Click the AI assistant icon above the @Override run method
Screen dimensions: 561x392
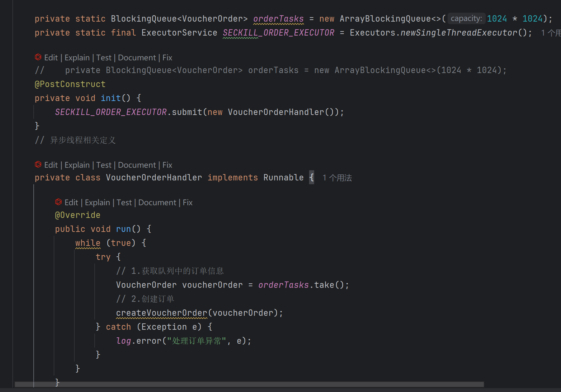[x=58, y=202]
